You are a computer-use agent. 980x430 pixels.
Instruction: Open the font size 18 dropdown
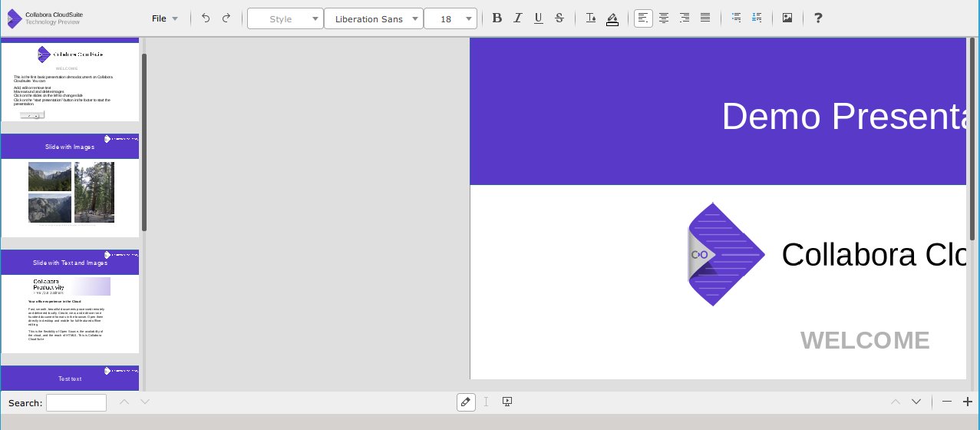tap(450, 18)
